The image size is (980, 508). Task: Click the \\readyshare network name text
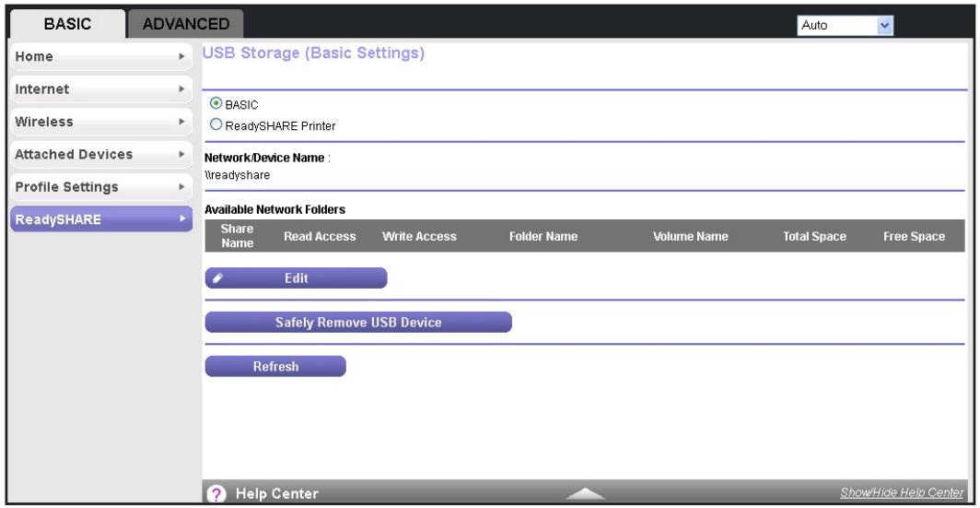[238, 175]
